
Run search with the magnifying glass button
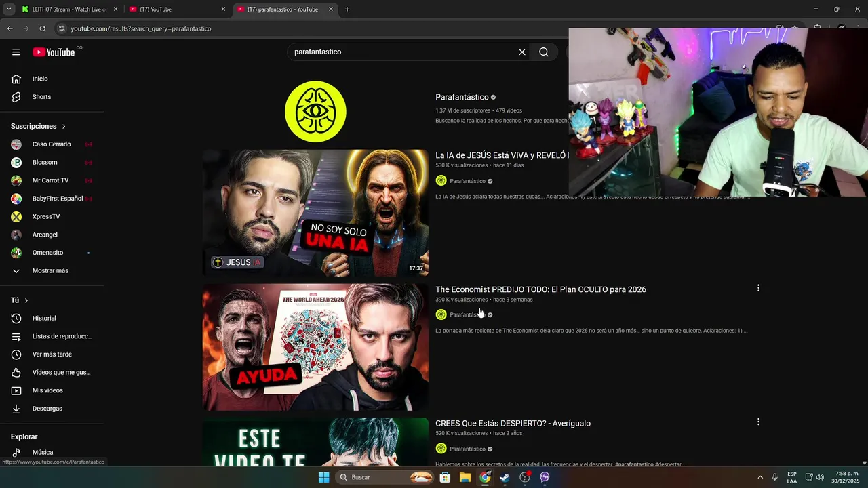coord(544,52)
